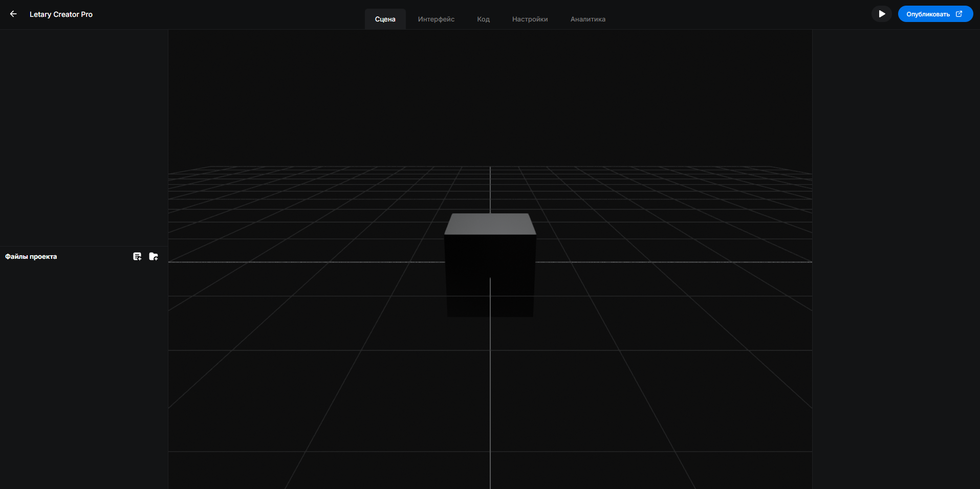Click the Файлы проекта panel heading
The width and height of the screenshot is (980, 489).
(x=31, y=256)
